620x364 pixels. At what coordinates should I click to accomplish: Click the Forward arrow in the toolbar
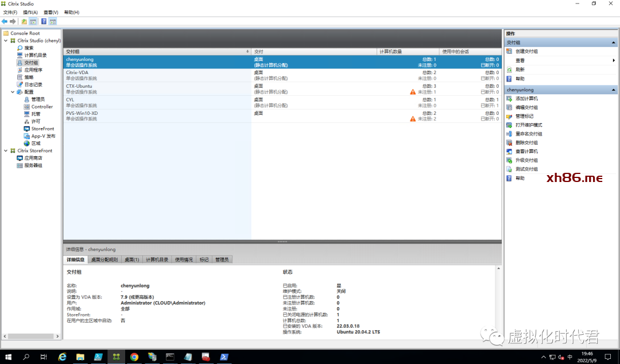[x=13, y=21]
